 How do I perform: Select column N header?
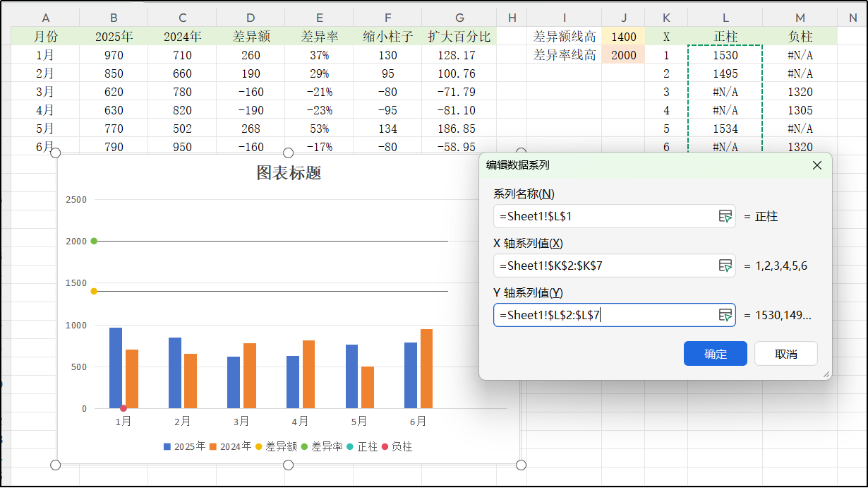(x=852, y=18)
